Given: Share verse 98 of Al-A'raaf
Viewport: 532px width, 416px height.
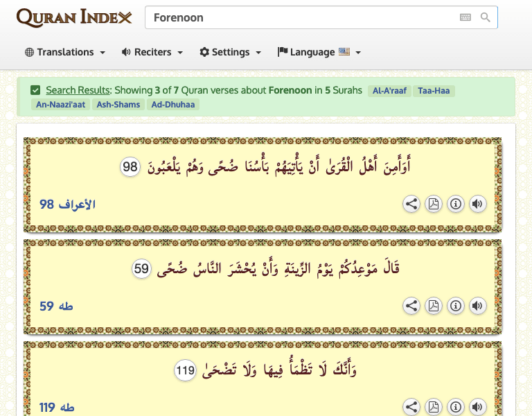Looking at the screenshot, I should click(411, 204).
